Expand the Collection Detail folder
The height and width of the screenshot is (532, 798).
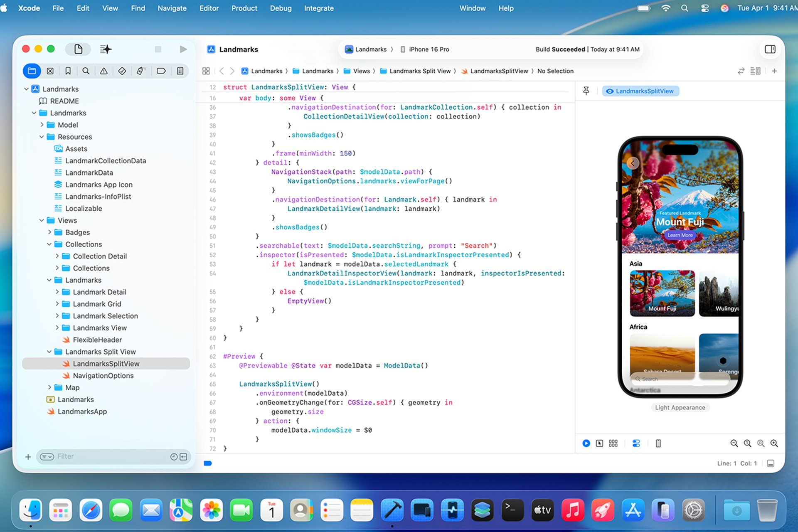[57, 256]
